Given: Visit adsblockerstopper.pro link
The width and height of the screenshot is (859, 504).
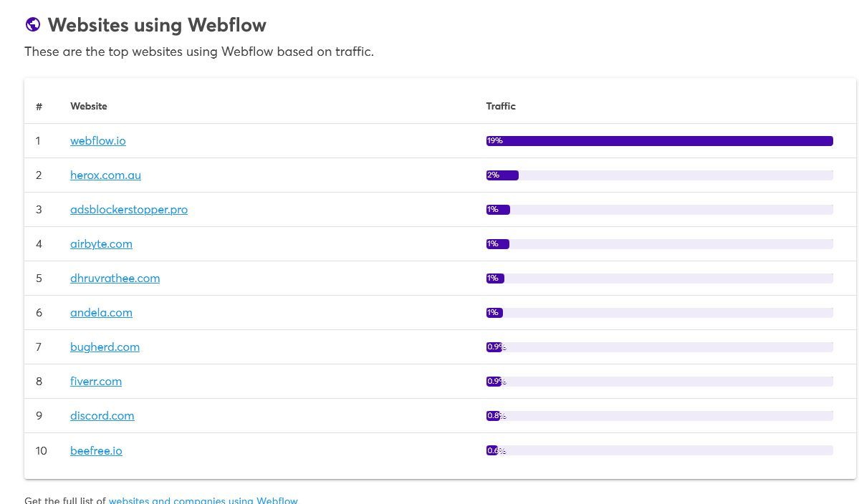Looking at the screenshot, I should (129, 210).
